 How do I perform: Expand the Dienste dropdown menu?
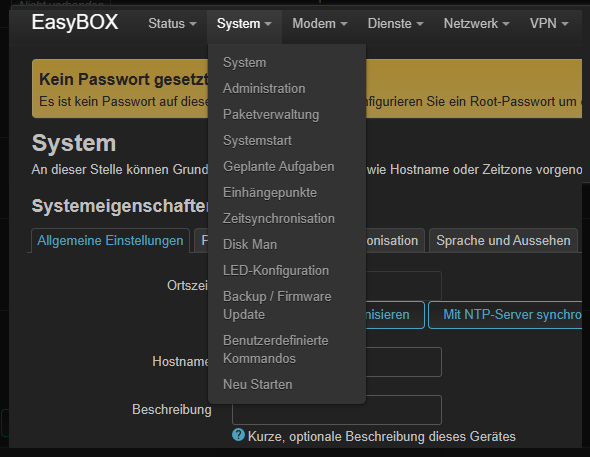[x=395, y=23]
